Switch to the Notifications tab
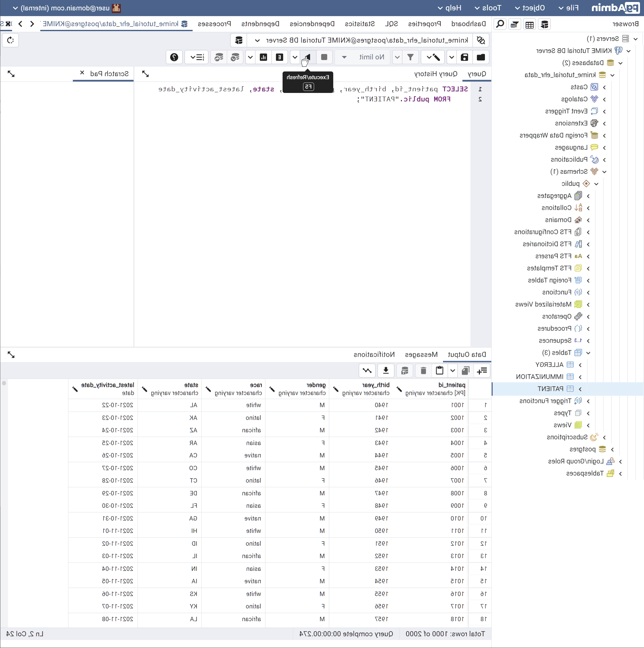Image resolution: width=644 pixels, height=648 pixels. pos(374,355)
